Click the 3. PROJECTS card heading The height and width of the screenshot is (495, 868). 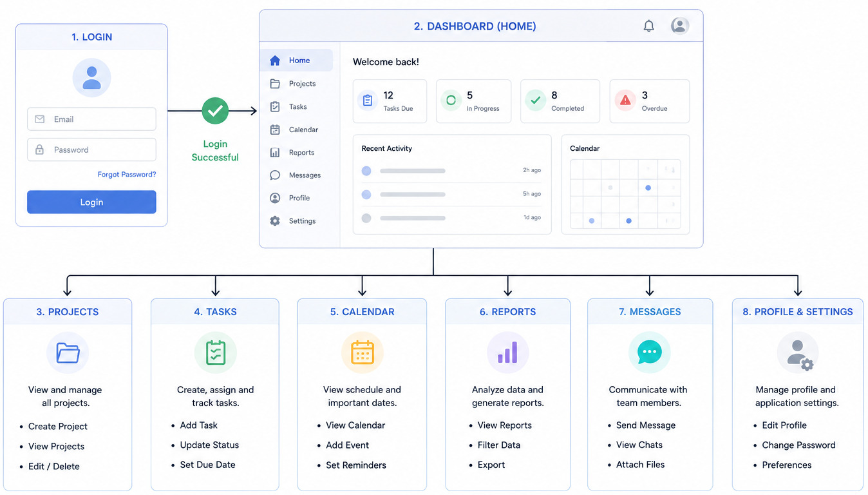pyautogui.click(x=68, y=312)
